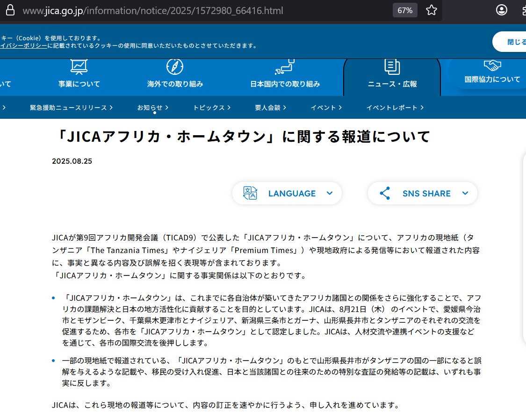Expand the SNS SHARE dropdown
Image resolution: width=526 pixels, height=420 pixels.
(x=465, y=193)
